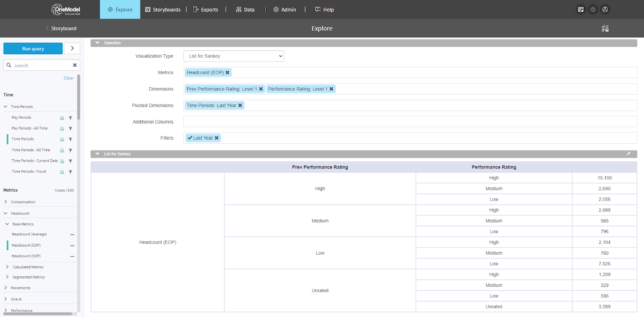The height and width of the screenshot is (317, 644).
Task: Click the 15,100 value cell
Action: 605,178
